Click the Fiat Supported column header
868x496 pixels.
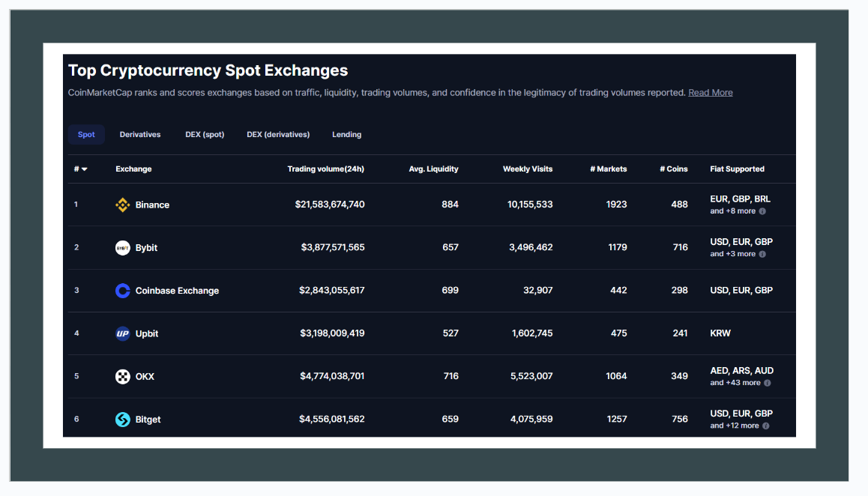[x=738, y=169]
